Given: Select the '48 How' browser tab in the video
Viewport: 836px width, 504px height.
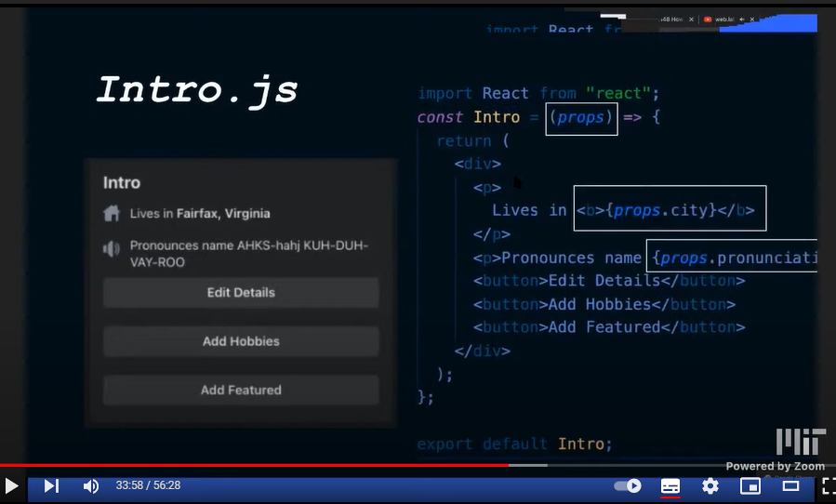Looking at the screenshot, I should pos(671,20).
